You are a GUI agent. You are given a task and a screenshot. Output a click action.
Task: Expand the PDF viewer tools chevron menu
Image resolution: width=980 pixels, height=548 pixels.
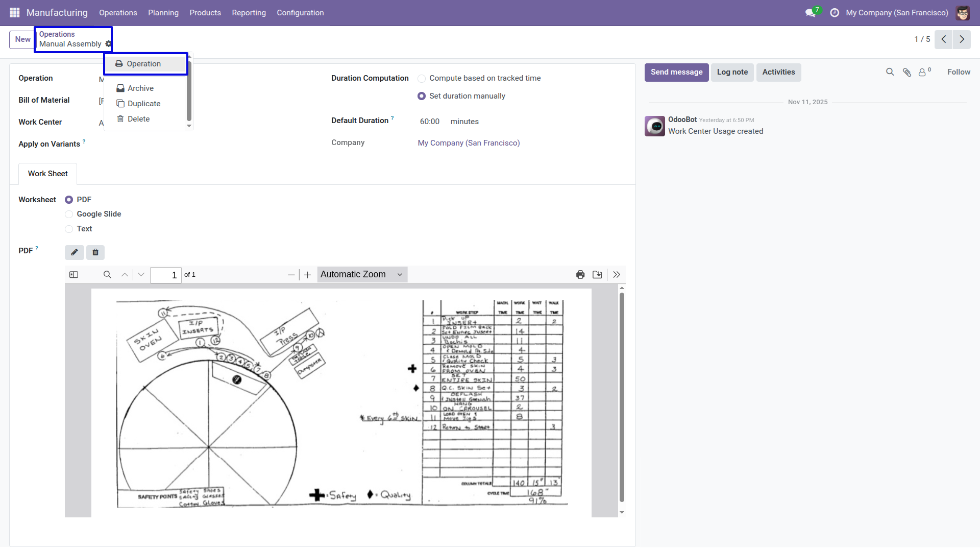[x=617, y=275]
